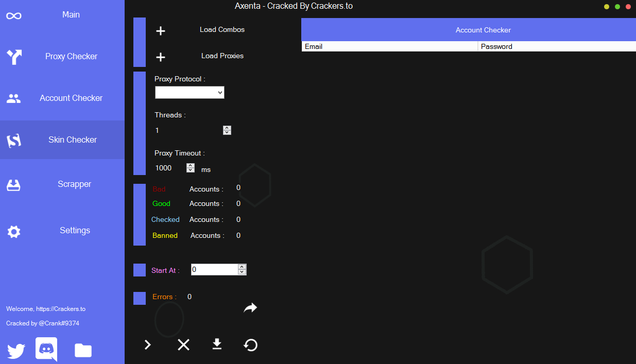The height and width of the screenshot is (364, 636).
Task: Click the green maximize window dot
Action: 617,7
